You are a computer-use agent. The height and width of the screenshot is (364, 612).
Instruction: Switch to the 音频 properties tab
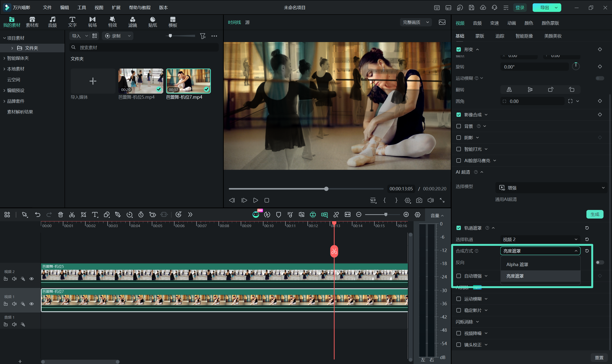click(477, 23)
